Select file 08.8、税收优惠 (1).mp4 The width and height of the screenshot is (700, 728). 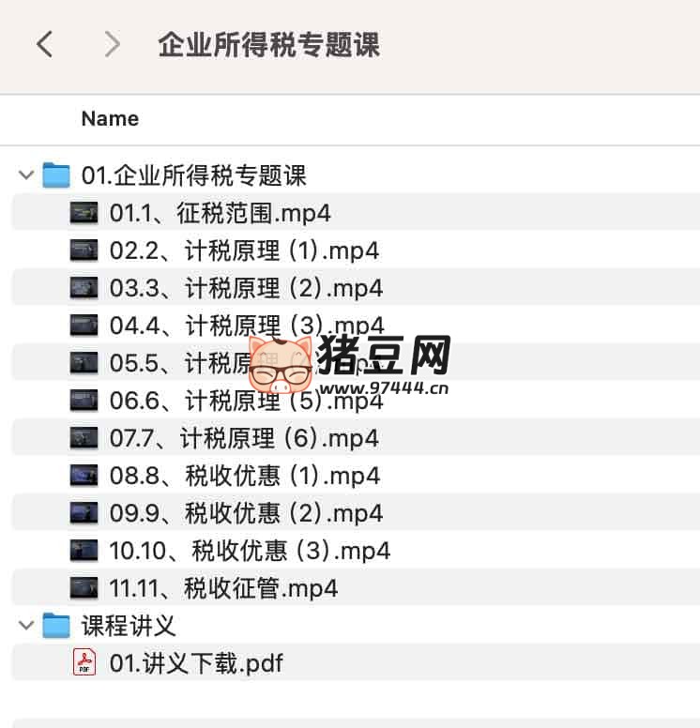(244, 476)
